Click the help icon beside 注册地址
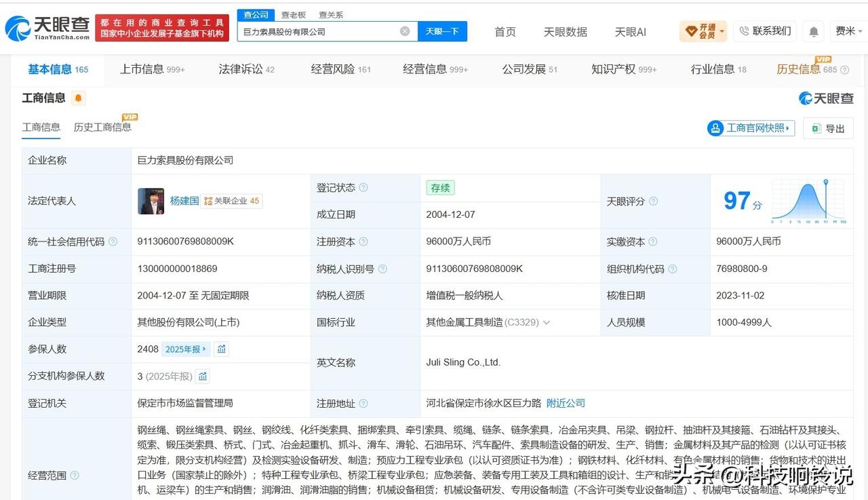868x500 pixels. click(x=363, y=404)
